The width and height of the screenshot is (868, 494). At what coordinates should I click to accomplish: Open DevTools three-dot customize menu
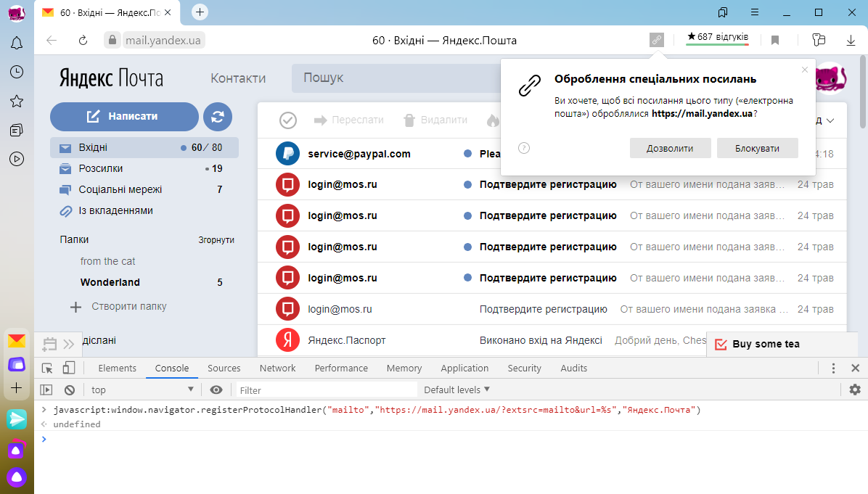pos(833,369)
